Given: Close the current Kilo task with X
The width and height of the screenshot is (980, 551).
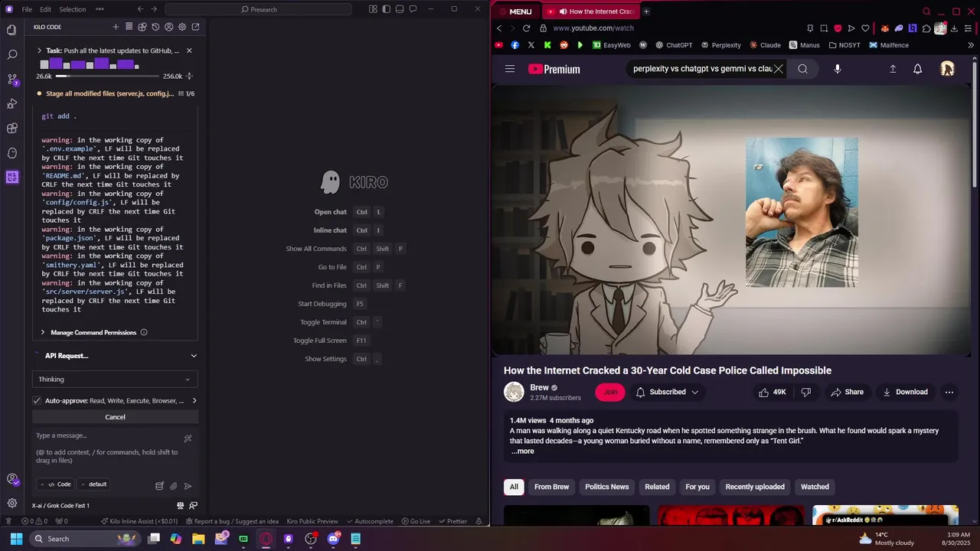Looking at the screenshot, I should click(189, 51).
